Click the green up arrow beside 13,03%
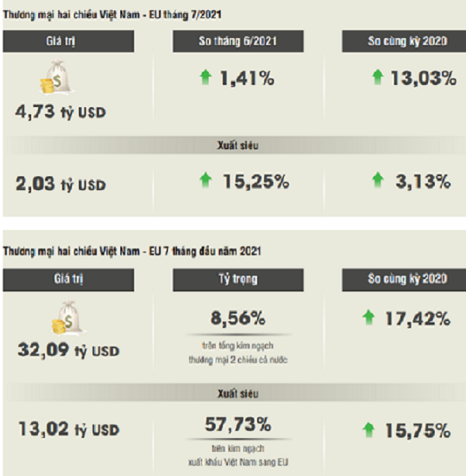 point(378,77)
